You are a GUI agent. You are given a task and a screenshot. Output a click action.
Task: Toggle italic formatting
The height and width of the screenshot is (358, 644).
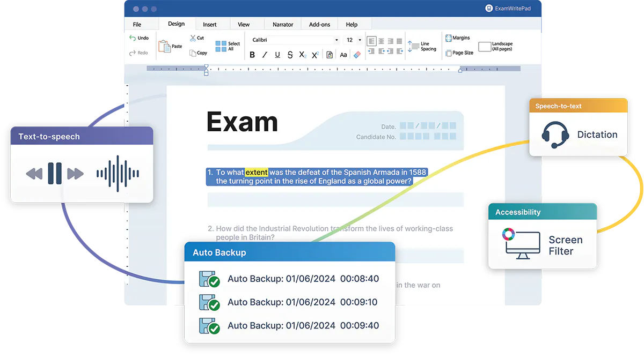265,55
